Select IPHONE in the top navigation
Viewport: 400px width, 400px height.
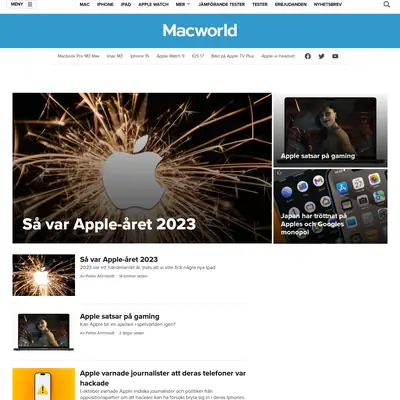click(105, 4)
